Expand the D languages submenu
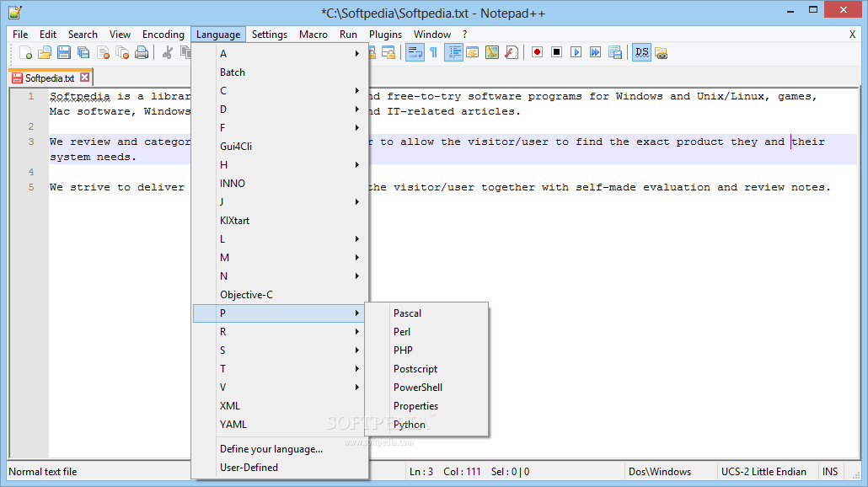This screenshot has width=868, height=487. 281,109
